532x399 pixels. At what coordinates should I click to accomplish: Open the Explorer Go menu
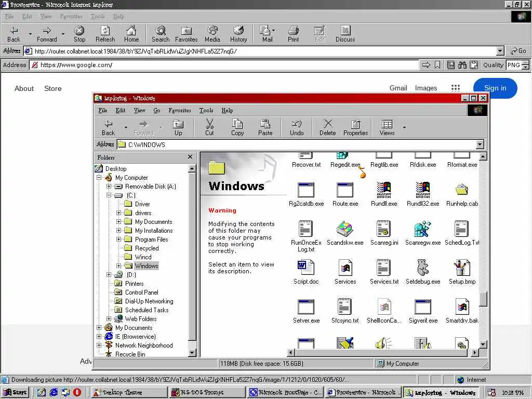[x=157, y=110]
